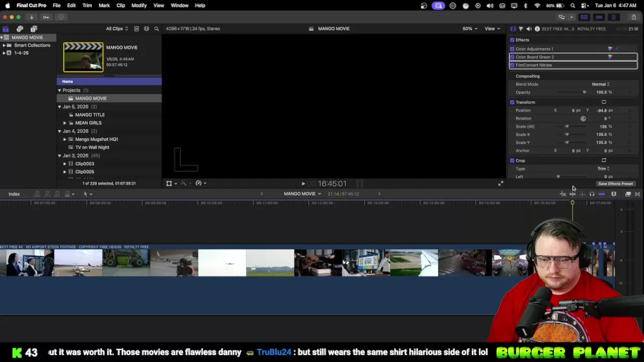644x362 pixels.
Task: Collapse the Jan 5, 2026 group
Action: (x=59, y=107)
